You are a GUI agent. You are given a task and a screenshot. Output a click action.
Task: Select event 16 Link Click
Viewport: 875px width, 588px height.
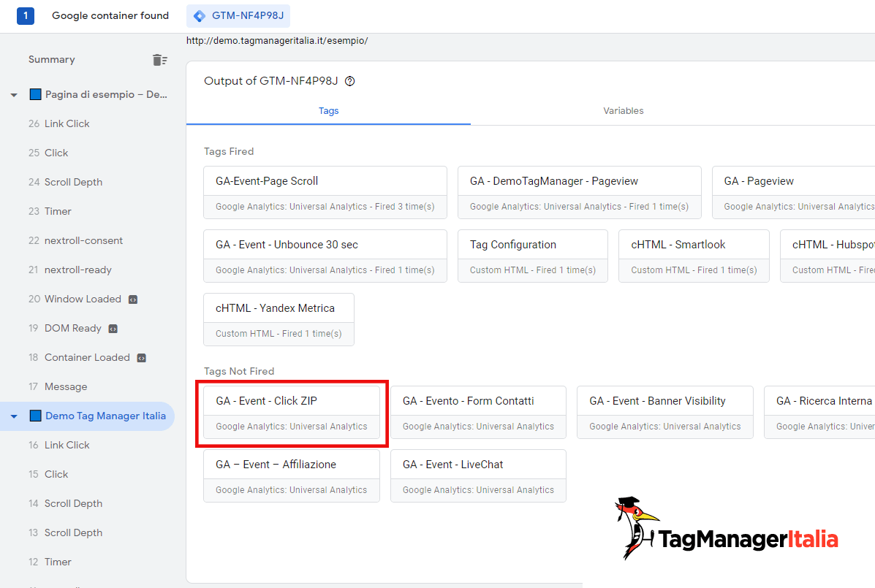point(59,446)
